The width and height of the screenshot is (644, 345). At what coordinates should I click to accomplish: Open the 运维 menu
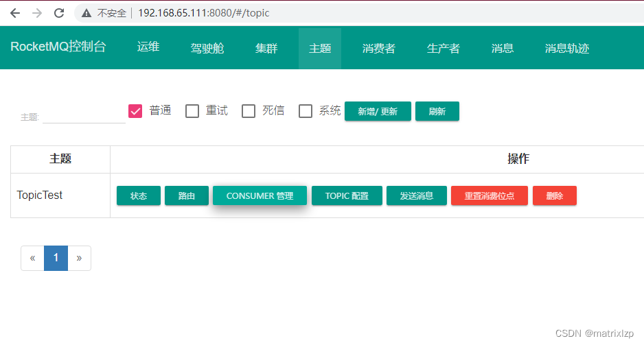pyautogui.click(x=148, y=47)
